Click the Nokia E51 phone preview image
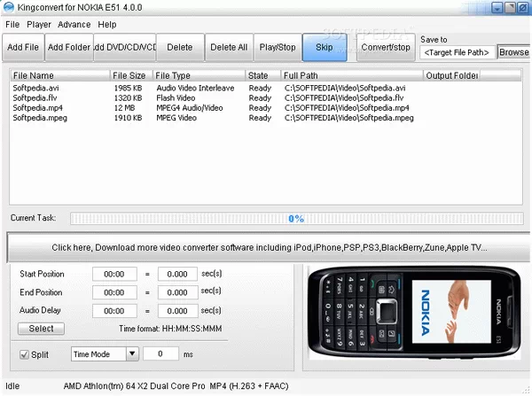The width and height of the screenshot is (532, 396). [x=414, y=312]
